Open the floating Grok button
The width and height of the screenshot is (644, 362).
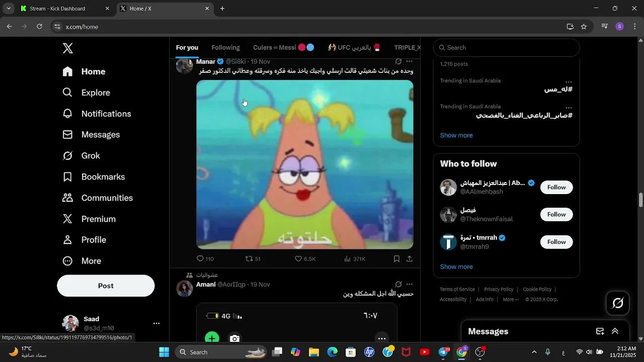pyautogui.click(x=618, y=303)
